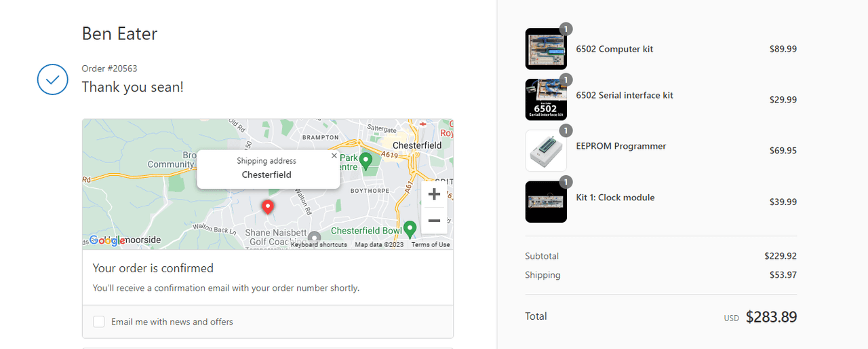
Task: Click the Google logo on the map
Action: tap(107, 240)
